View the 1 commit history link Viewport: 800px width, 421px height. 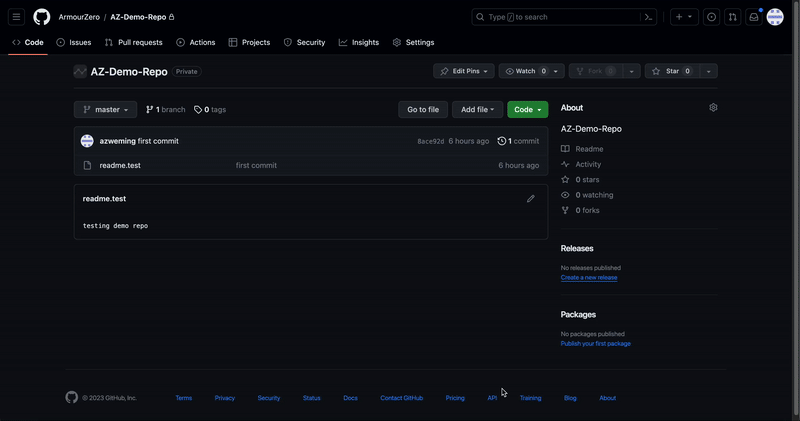pyautogui.click(x=518, y=141)
